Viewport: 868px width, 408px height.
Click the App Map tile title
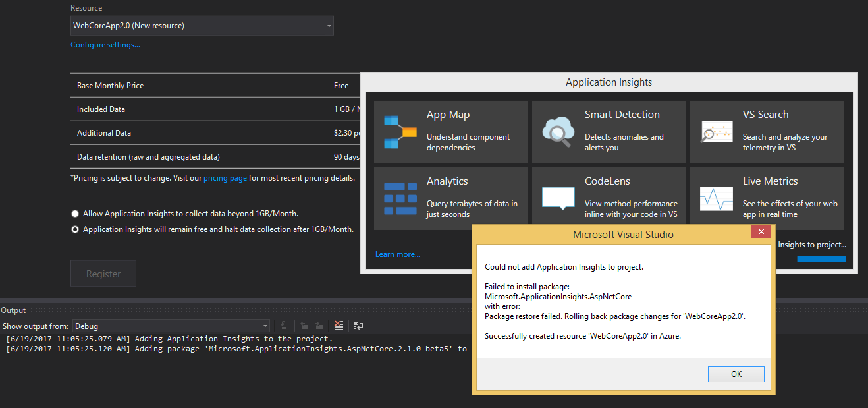point(448,115)
